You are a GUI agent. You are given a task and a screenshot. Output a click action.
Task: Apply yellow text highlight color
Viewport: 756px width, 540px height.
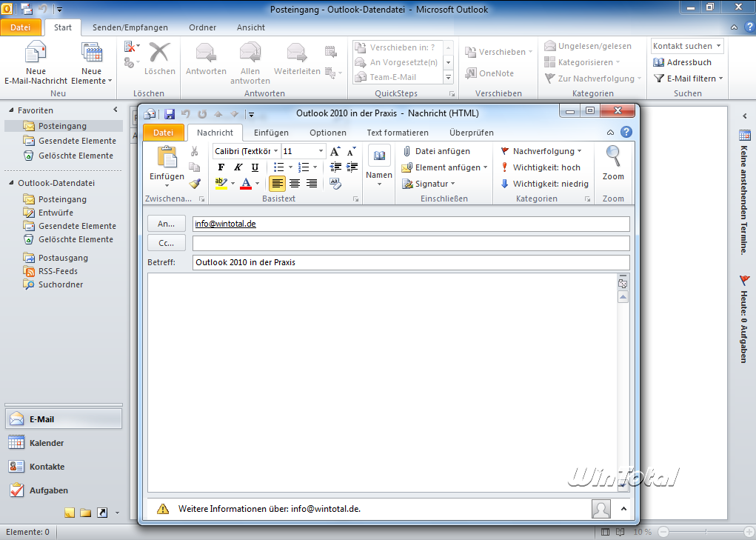[221, 183]
